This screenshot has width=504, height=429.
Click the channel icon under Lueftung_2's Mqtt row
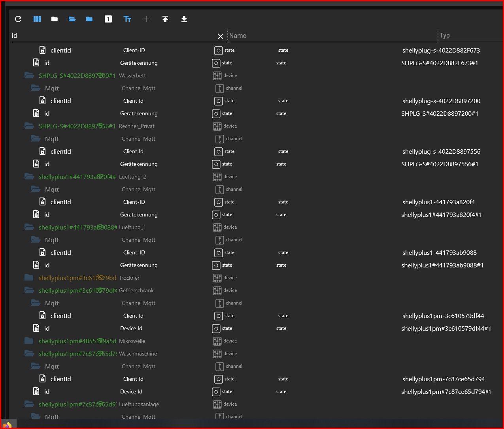click(219, 189)
